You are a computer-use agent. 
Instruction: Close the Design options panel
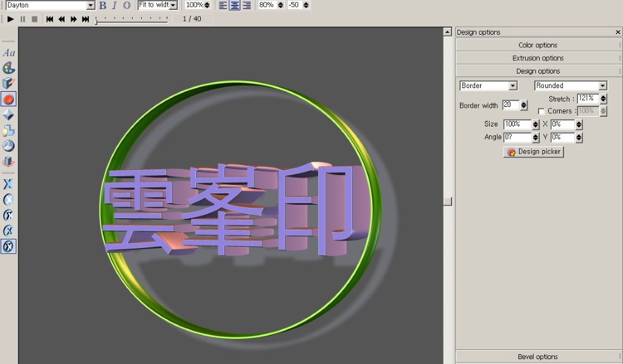click(x=618, y=32)
